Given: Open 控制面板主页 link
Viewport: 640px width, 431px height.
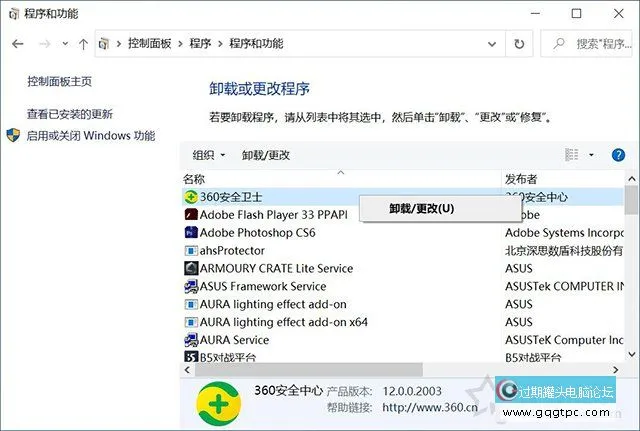Looking at the screenshot, I should (60, 81).
